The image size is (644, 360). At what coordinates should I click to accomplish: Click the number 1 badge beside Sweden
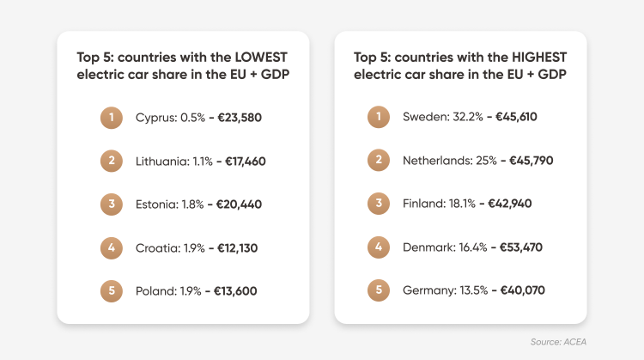(x=379, y=117)
